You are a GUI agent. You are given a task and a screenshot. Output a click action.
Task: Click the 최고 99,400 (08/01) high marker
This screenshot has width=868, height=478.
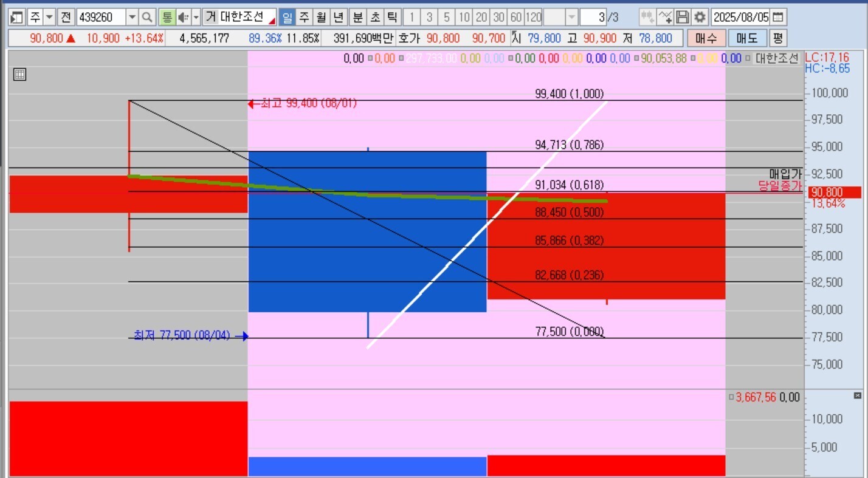click(303, 104)
